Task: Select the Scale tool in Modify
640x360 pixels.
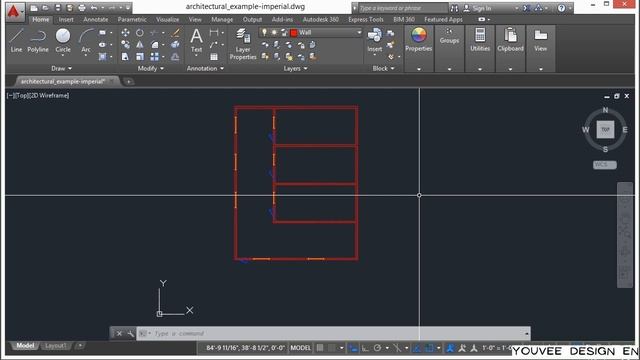Action: pyautogui.click(x=140, y=57)
